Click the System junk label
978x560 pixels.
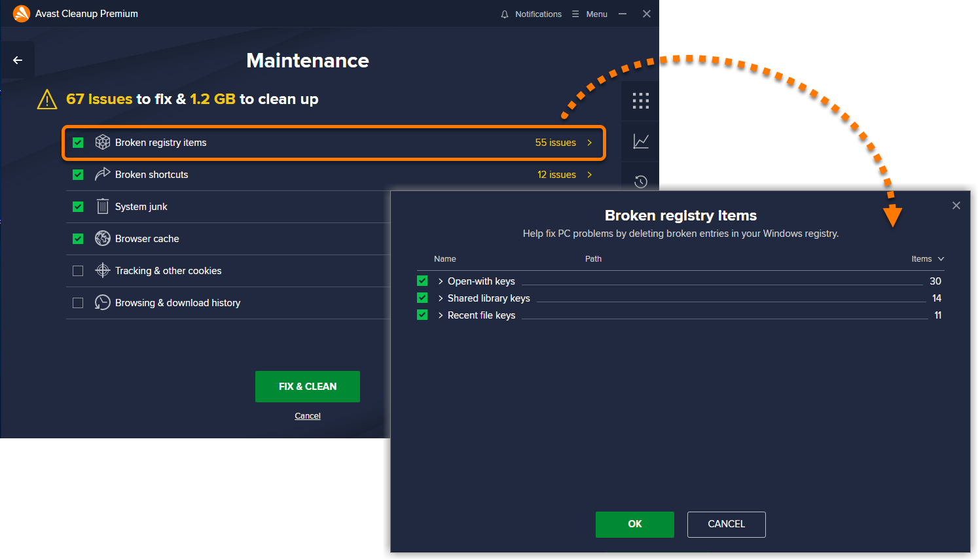coord(141,207)
